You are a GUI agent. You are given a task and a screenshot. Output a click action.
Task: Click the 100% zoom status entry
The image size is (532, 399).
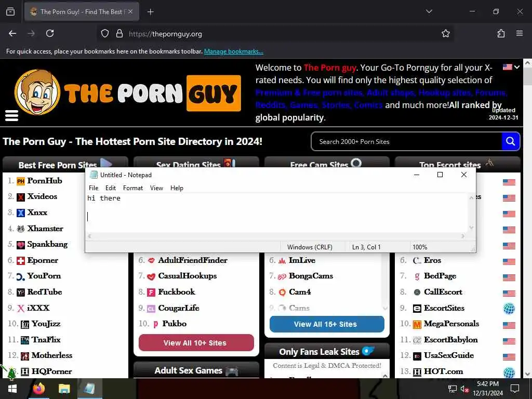tap(420, 247)
